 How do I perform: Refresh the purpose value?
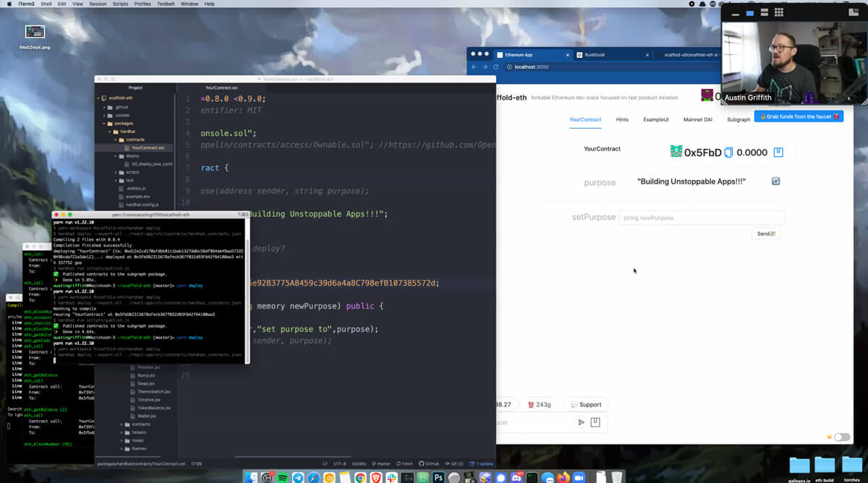[775, 181]
